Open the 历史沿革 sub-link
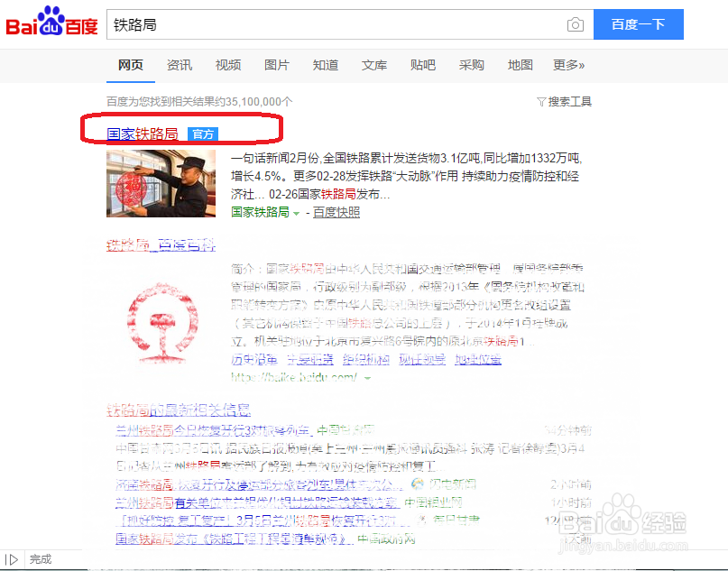The image size is (728, 571). [x=254, y=359]
